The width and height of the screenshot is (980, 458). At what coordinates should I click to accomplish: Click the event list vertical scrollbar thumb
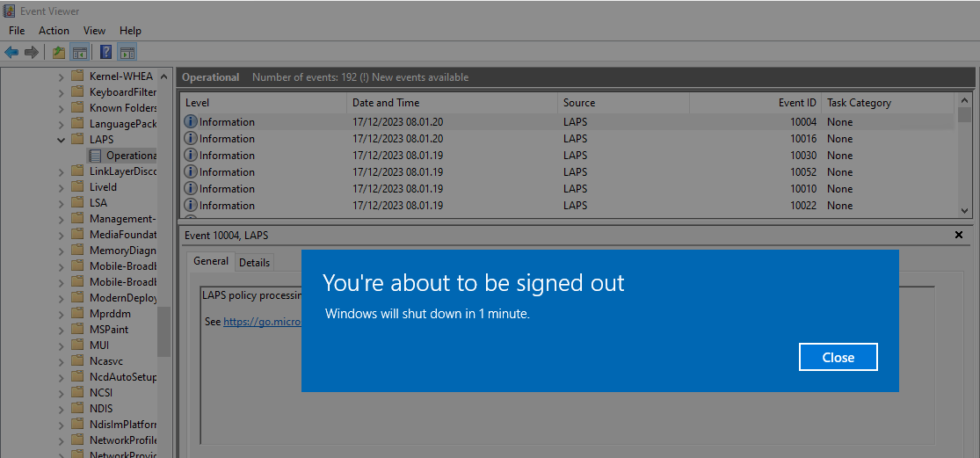(964, 115)
